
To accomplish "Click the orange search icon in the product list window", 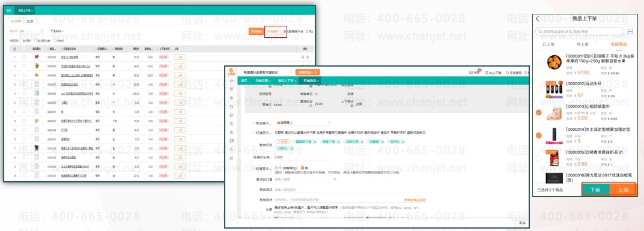I will tap(41, 31).
